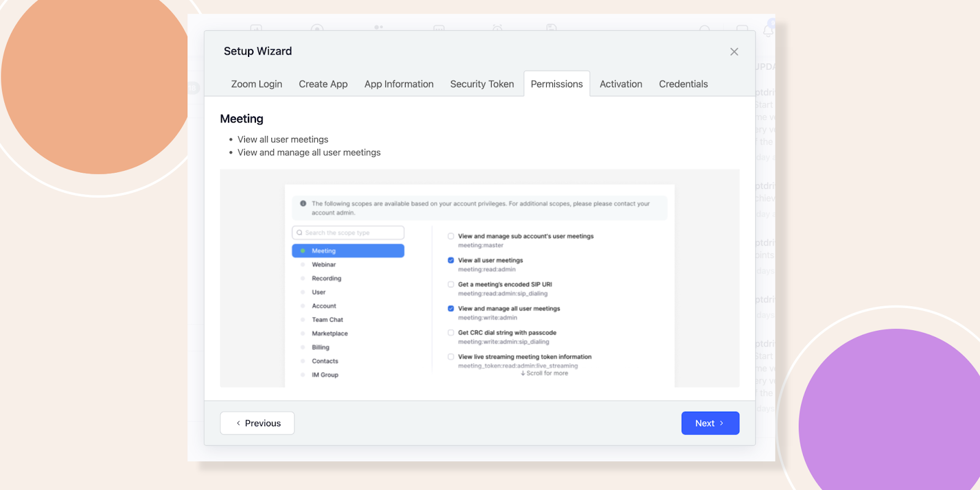Click the info icon in scopes notice

303,203
